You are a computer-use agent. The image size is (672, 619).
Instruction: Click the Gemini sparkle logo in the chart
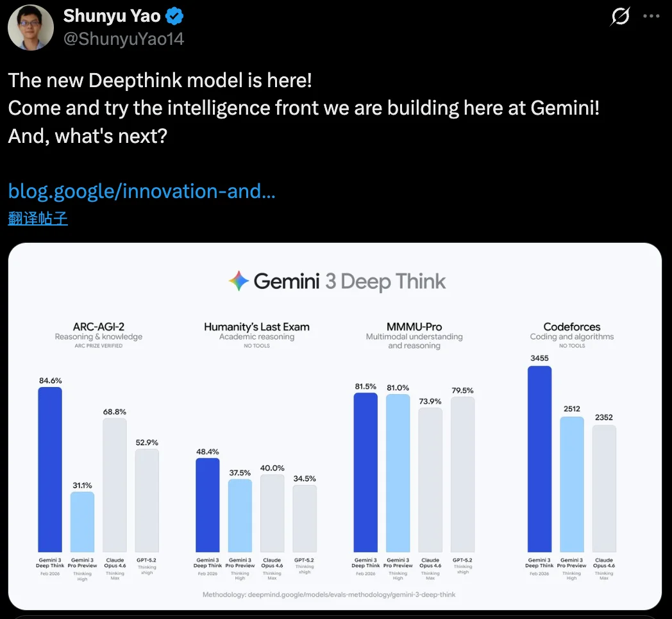click(237, 280)
